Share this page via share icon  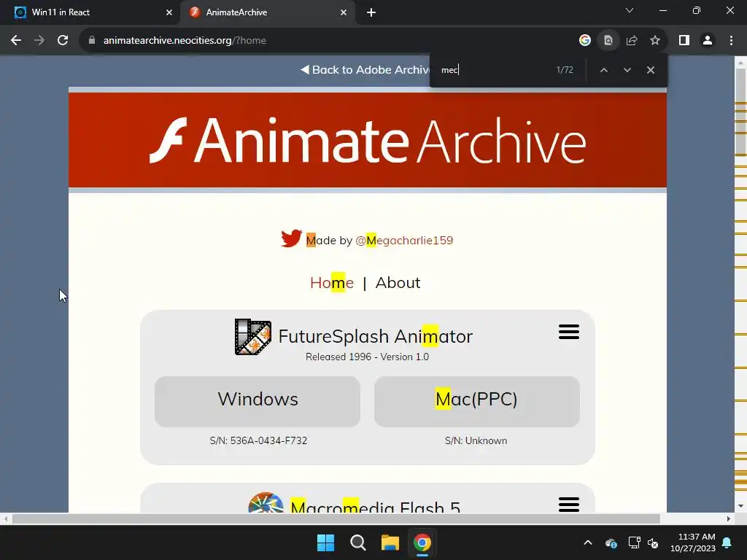632,41
